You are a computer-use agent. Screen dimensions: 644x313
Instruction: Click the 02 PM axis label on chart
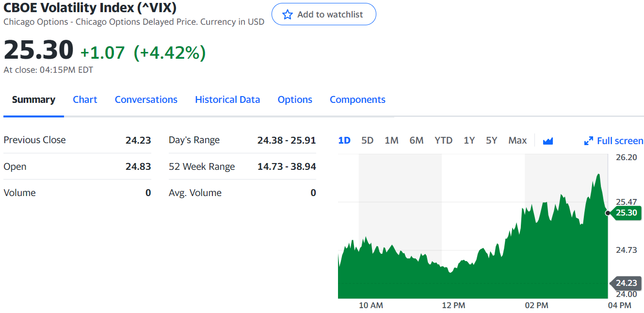tap(536, 305)
